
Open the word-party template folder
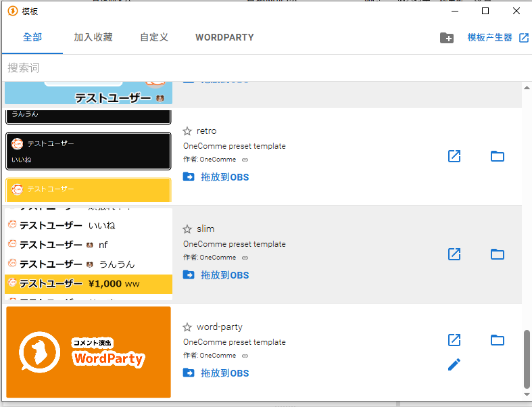(498, 340)
